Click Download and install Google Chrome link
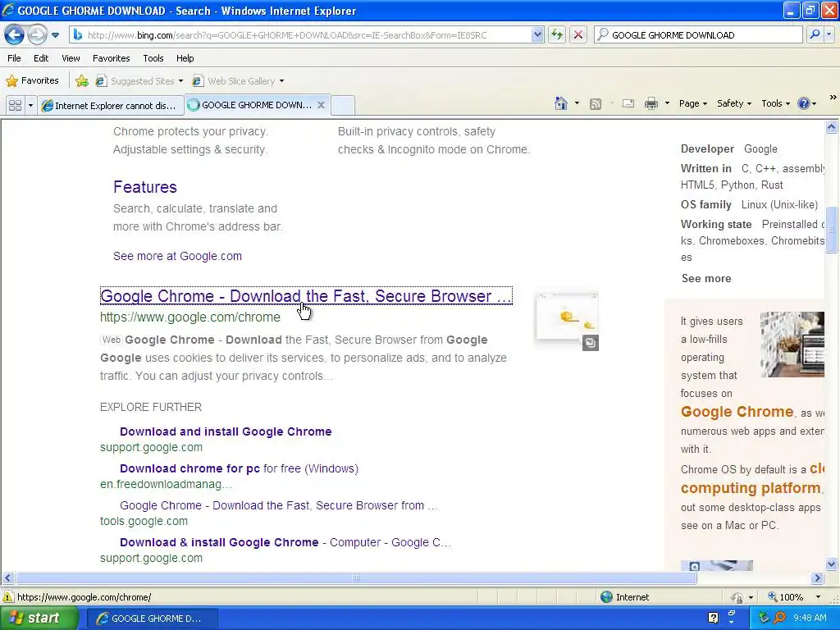840x630 pixels. 226,431
